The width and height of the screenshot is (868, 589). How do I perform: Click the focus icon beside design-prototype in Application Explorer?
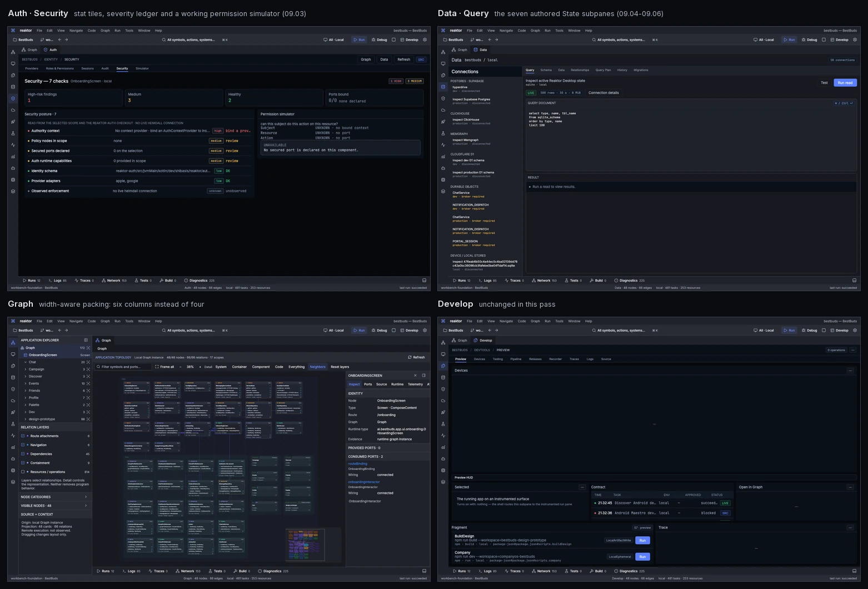[x=88, y=419]
